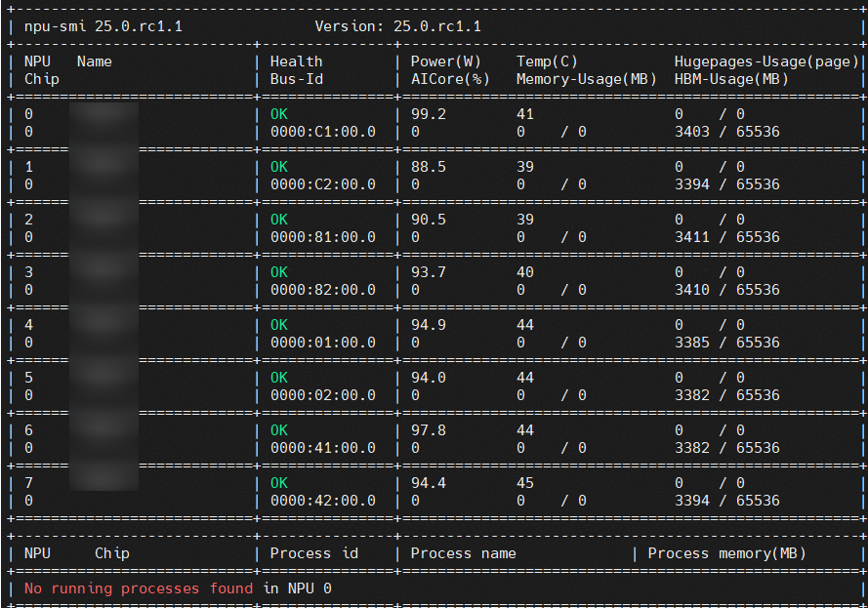Click the Process id column header
868x608 pixels.
(313, 553)
